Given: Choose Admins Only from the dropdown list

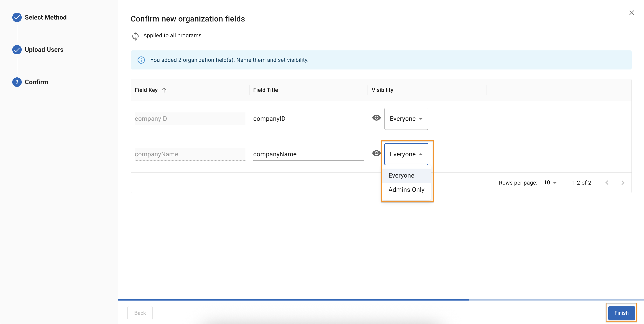Looking at the screenshot, I should [406, 190].
